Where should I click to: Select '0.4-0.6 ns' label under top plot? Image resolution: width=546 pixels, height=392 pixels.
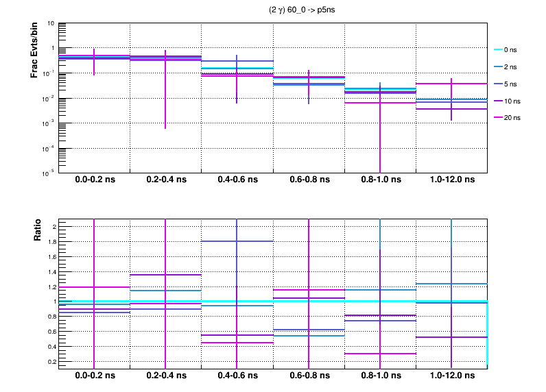[237, 180]
